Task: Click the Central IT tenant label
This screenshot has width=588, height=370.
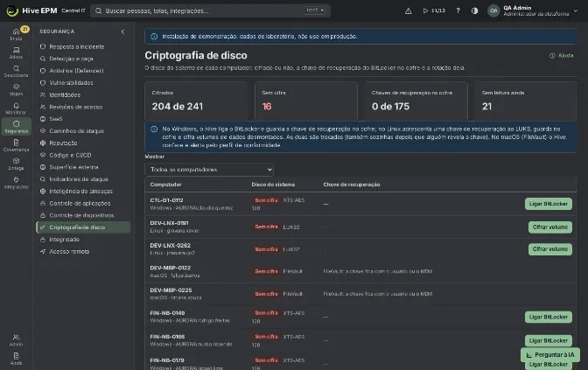Action: pyautogui.click(x=73, y=10)
